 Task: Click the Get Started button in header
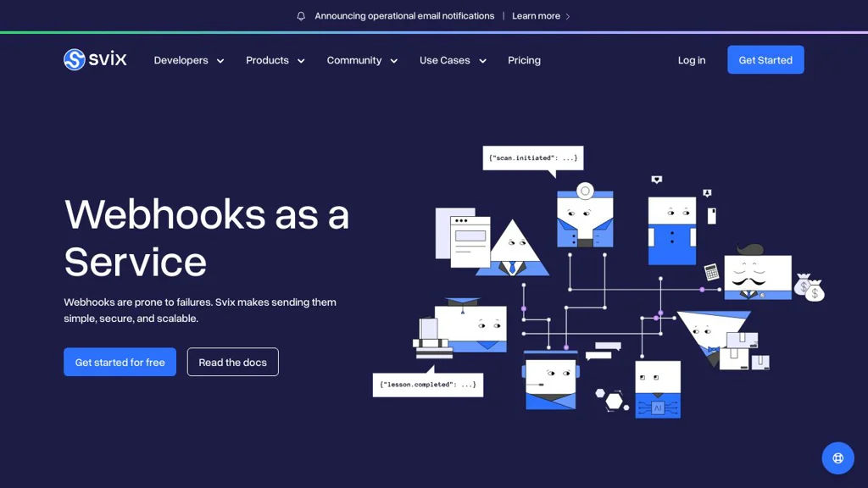pyautogui.click(x=765, y=60)
